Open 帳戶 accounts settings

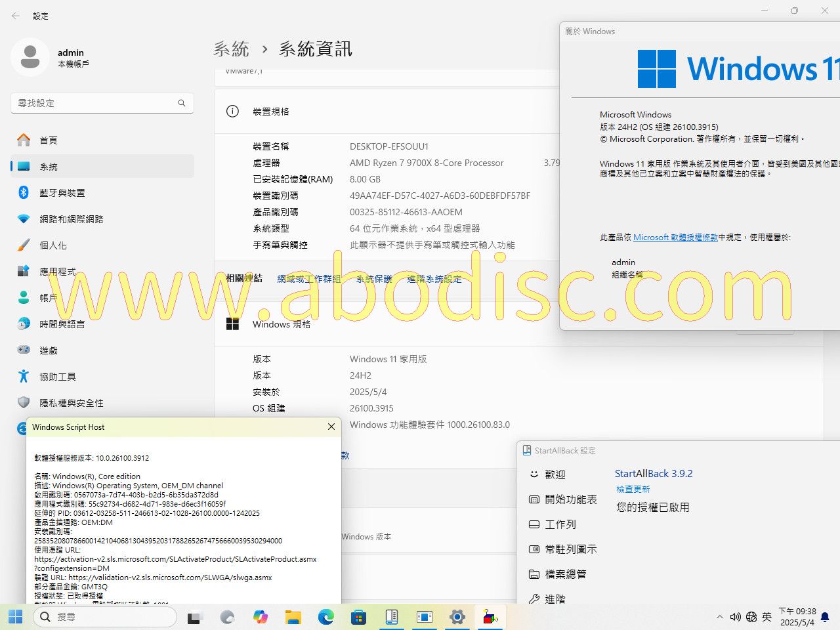point(102,297)
